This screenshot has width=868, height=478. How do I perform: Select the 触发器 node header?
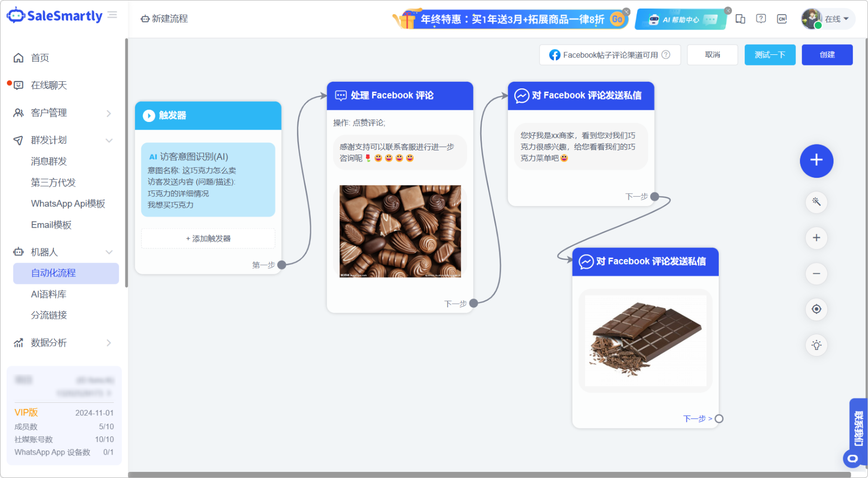pyautogui.click(x=208, y=116)
